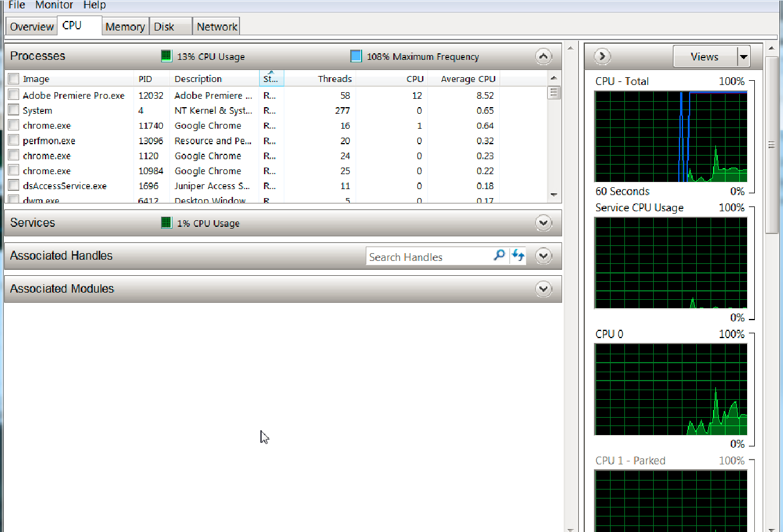Click PID value 13096

pos(150,141)
